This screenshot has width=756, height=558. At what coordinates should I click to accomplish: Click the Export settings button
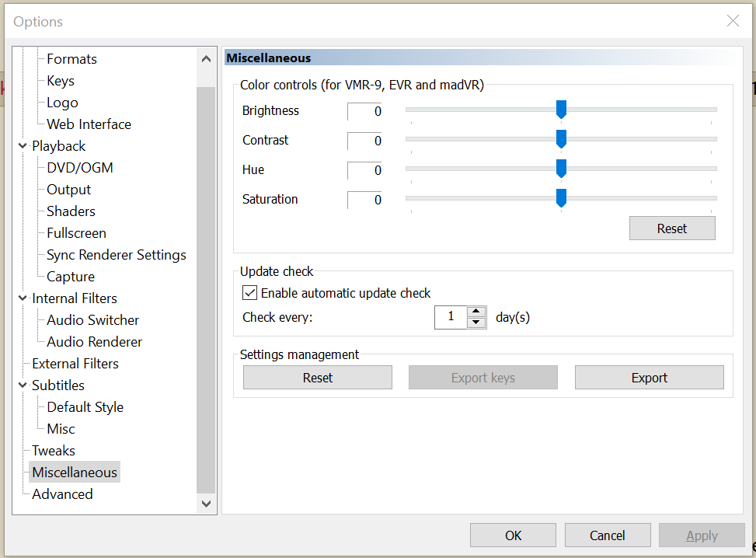(x=649, y=378)
